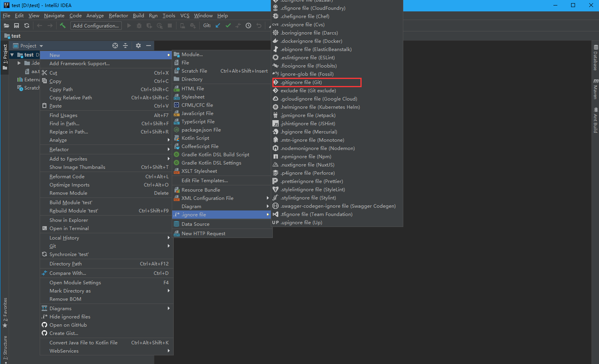This screenshot has height=364, width=599.
Task: Select Open on GitHub entry
Action: (106, 325)
